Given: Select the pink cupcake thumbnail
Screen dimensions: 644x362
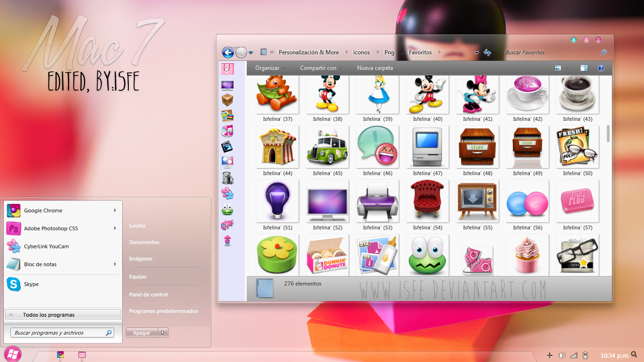Looking at the screenshot, I should [x=527, y=255].
